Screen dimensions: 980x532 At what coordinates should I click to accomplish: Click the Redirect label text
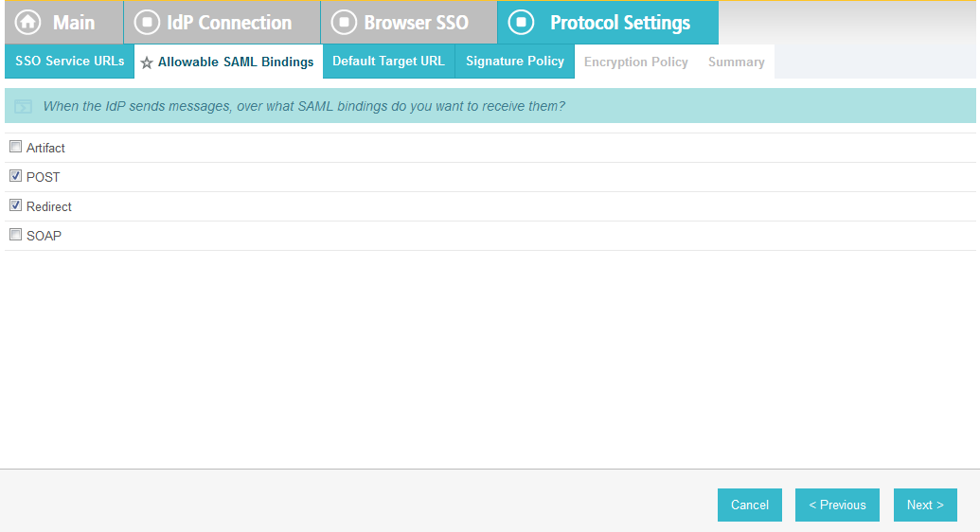[48, 207]
